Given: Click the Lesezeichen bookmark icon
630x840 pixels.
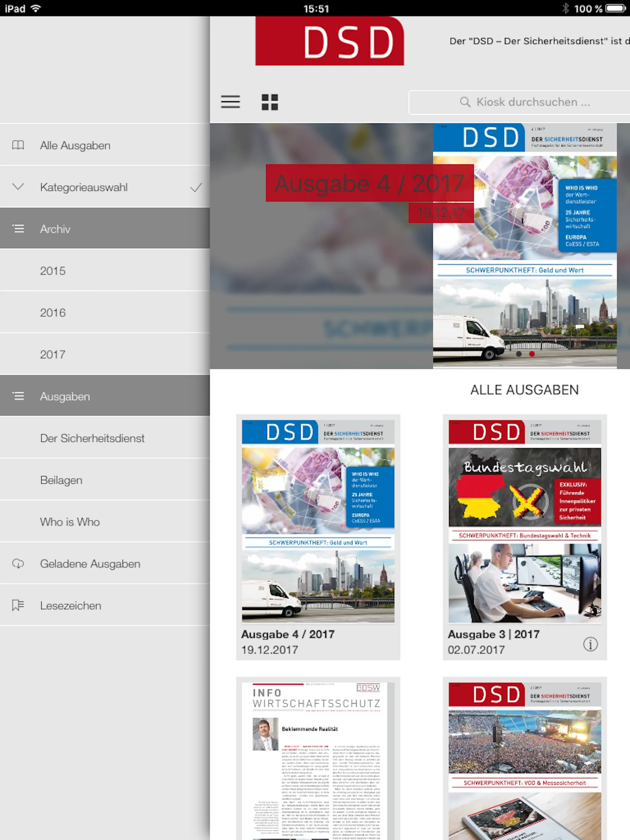Looking at the screenshot, I should [17, 605].
